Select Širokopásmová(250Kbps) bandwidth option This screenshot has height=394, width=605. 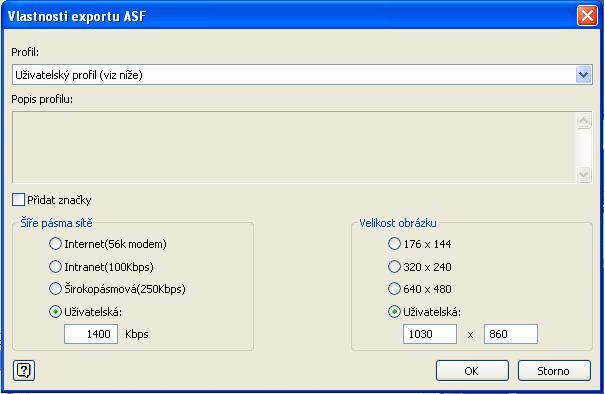tap(55, 289)
